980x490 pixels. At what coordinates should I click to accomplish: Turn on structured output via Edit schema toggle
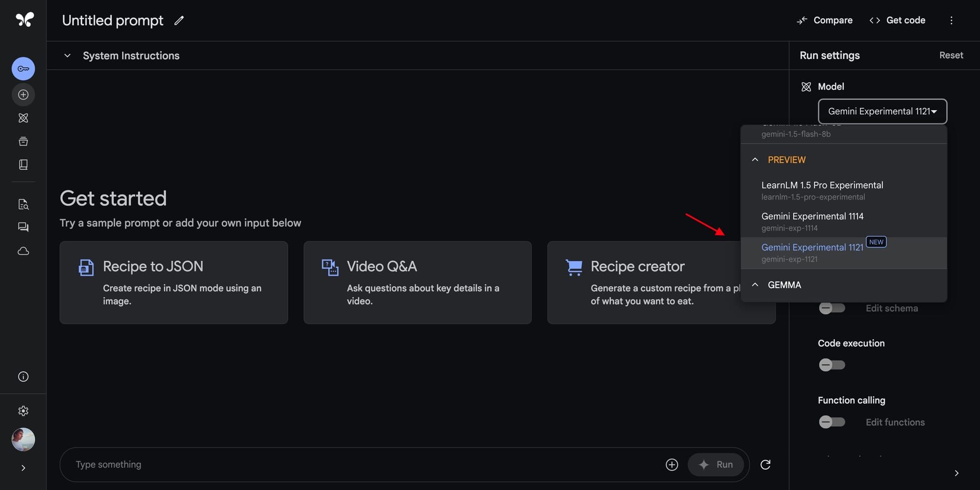[x=832, y=308]
